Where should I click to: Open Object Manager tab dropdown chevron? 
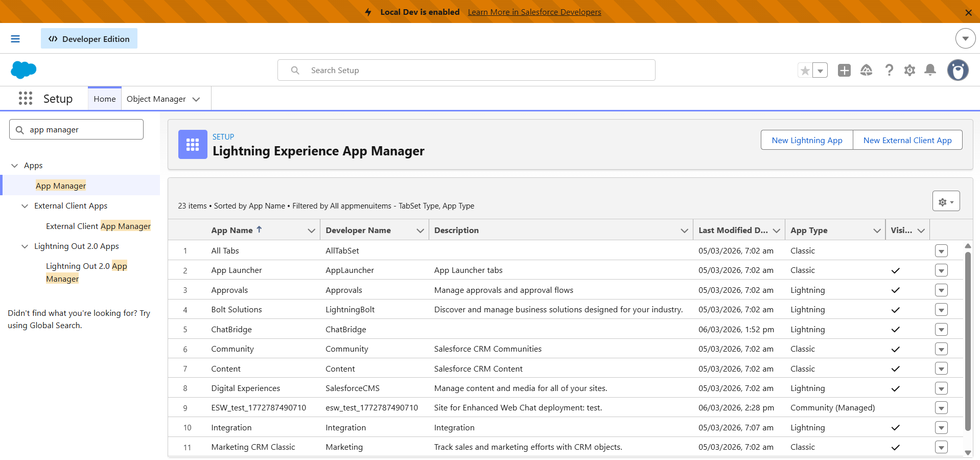click(196, 99)
